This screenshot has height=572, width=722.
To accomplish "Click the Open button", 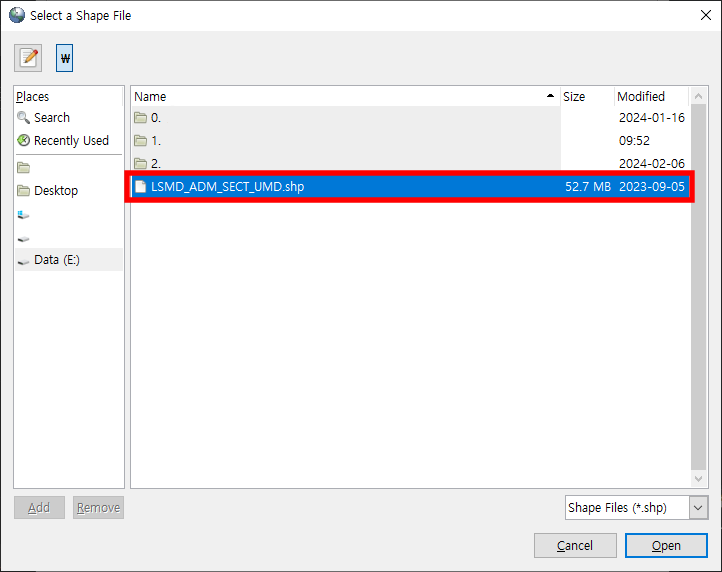I will (666, 546).
